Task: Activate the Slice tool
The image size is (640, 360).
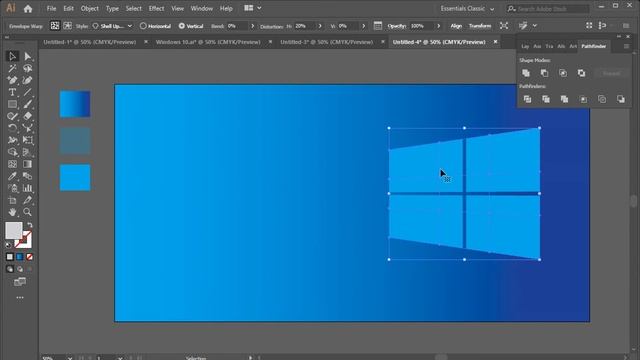Action: point(27,200)
